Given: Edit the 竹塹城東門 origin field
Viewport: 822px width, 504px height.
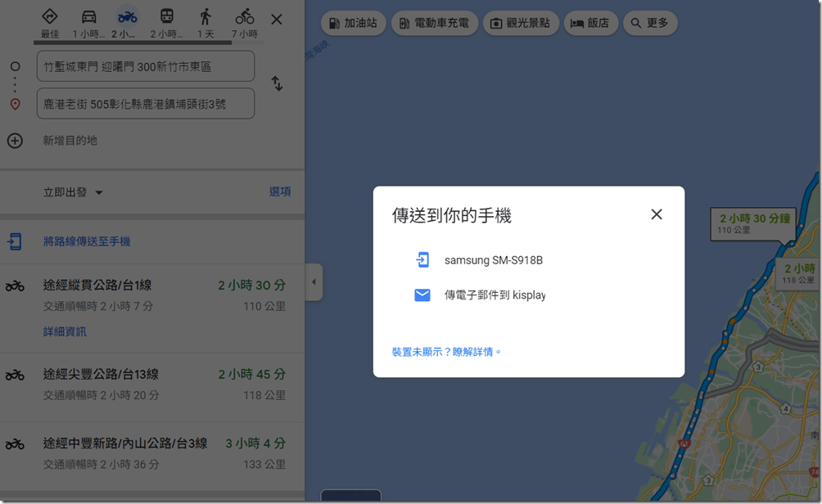Looking at the screenshot, I should coord(146,66).
